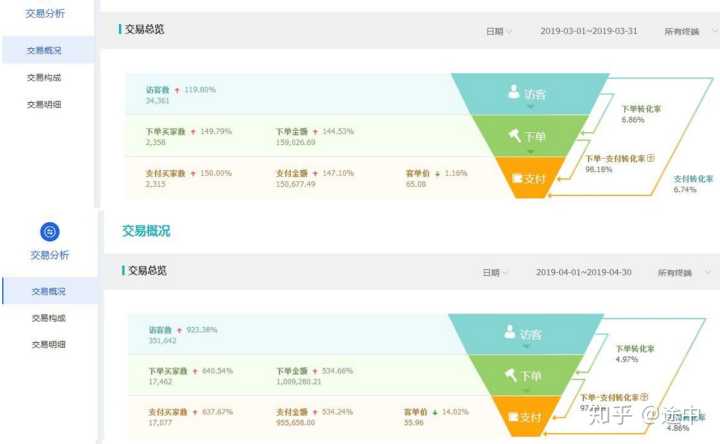Click the April 支付买家数 value 17,077
The width and height of the screenshot is (720, 444).
pyautogui.click(x=160, y=422)
